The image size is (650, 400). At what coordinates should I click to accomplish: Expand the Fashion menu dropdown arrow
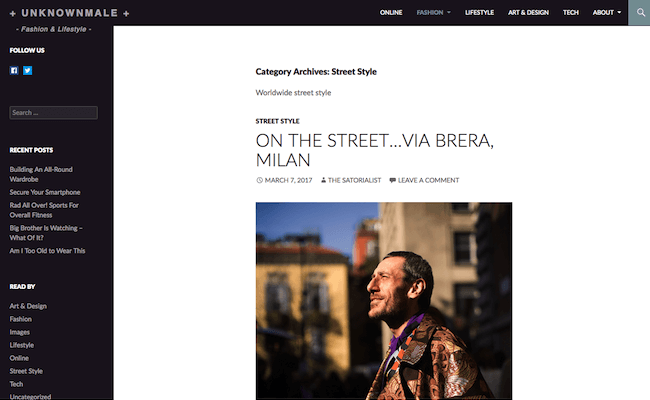(449, 12)
